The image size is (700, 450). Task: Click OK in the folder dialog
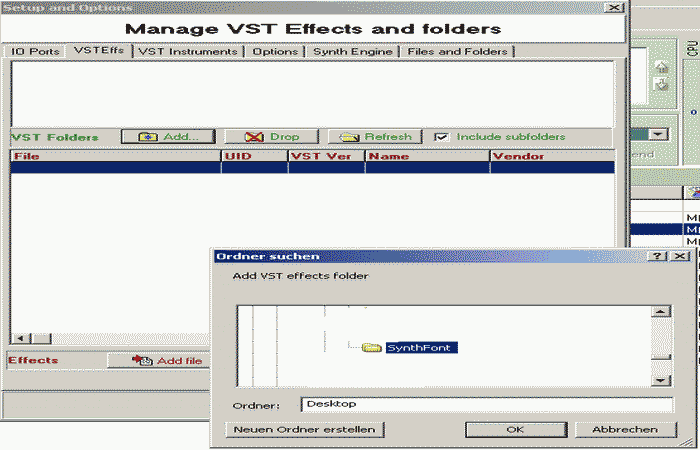pos(515,429)
